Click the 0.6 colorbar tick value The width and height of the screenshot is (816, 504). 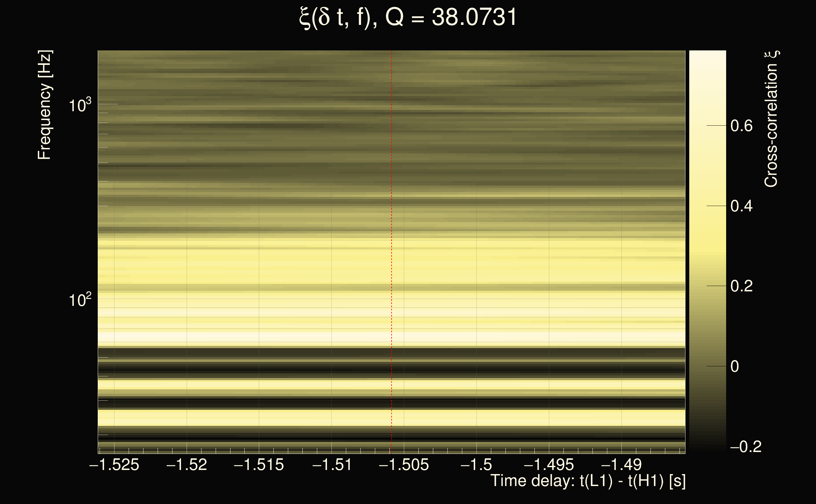coord(741,126)
